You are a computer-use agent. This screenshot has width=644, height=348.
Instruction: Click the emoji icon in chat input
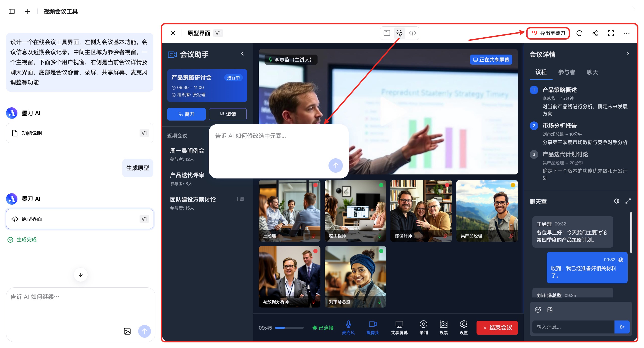pyautogui.click(x=538, y=310)
